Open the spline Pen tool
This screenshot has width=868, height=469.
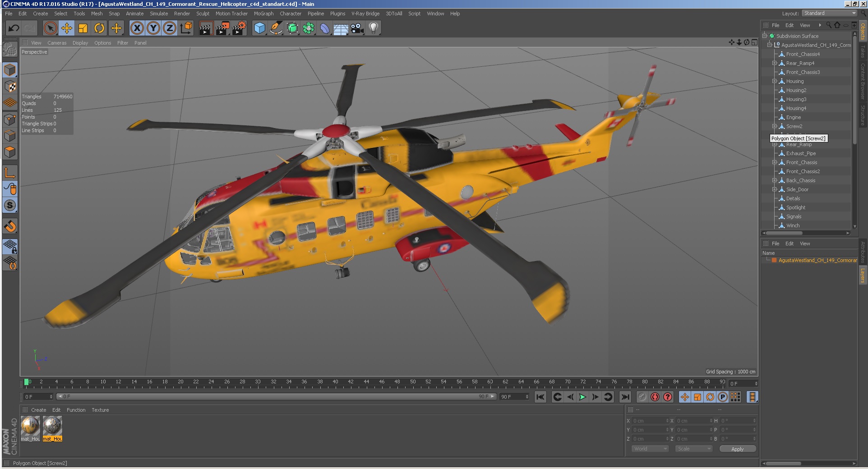276,28
